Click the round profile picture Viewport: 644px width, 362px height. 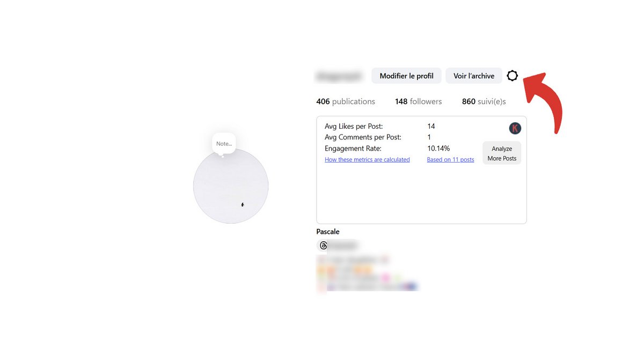coord(231,186)
